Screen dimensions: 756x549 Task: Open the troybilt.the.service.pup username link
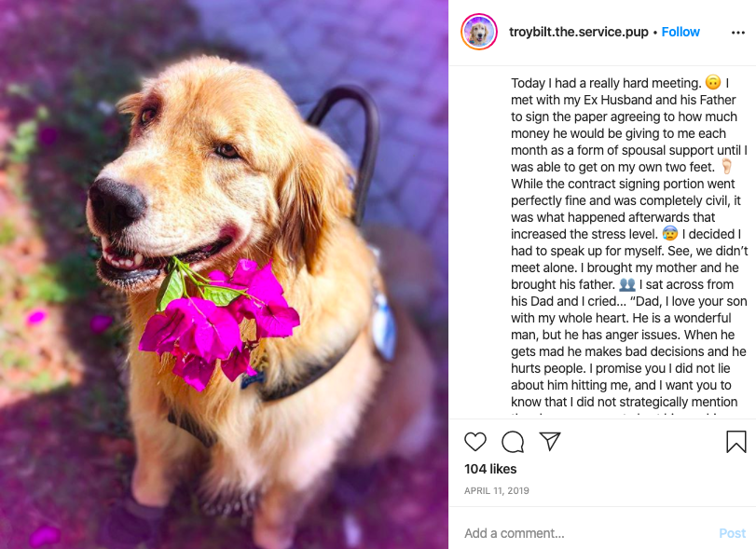click(x=579, y=32)
